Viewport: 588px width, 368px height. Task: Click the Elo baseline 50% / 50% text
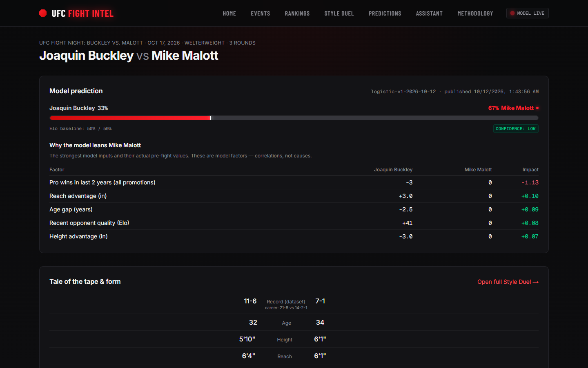point(80,128)
